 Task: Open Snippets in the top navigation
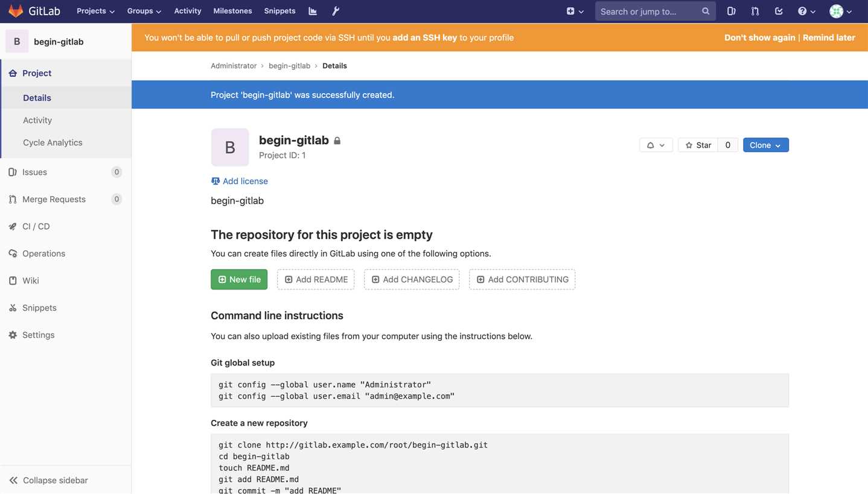pyautogui.click(x=279, y=11)
